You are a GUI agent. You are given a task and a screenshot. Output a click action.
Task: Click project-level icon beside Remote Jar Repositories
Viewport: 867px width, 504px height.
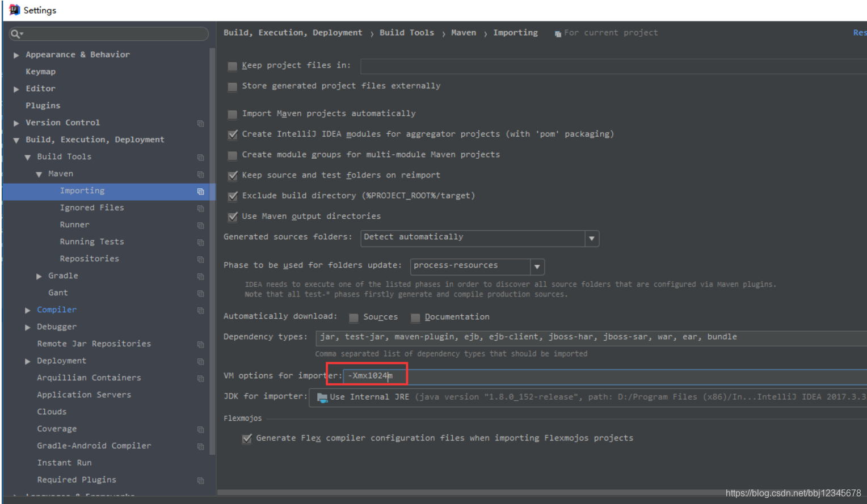pyautogui.click(x=200, y=344)
